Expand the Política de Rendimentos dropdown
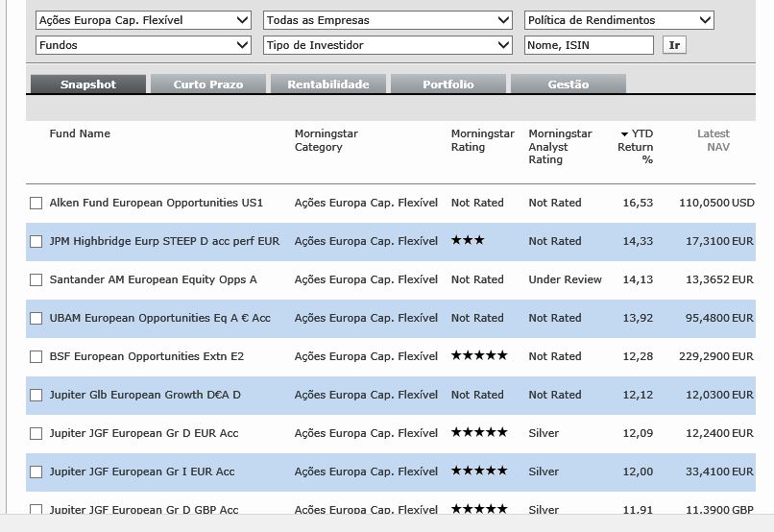The image size is (774, 532). point(619,20)
